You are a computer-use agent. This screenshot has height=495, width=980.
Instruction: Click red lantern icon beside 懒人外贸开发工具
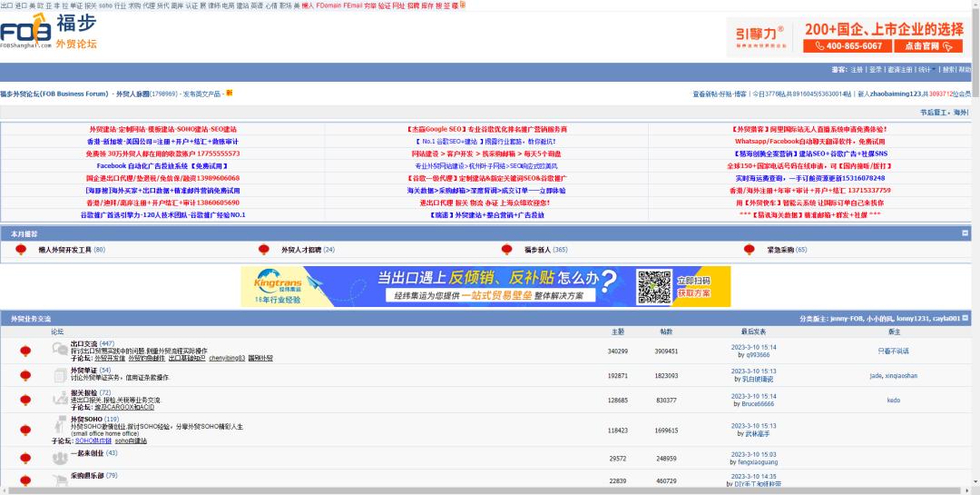21,250
